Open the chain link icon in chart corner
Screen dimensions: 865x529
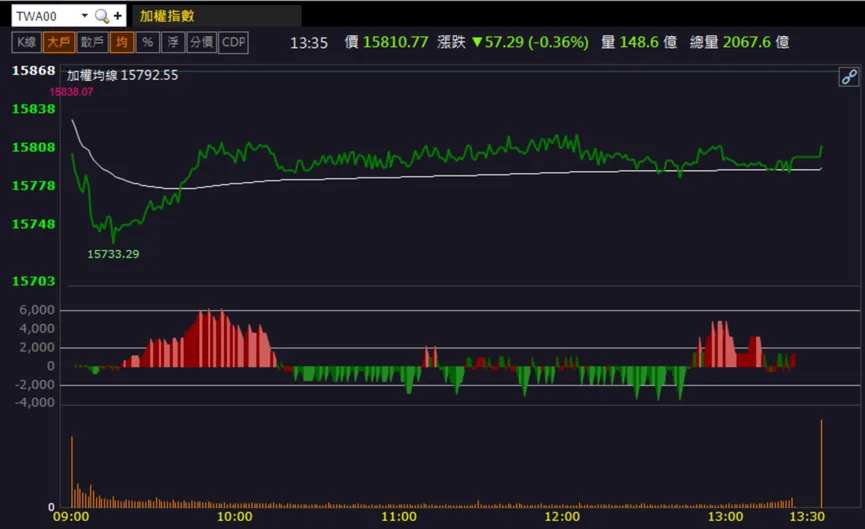coord(848,77)
